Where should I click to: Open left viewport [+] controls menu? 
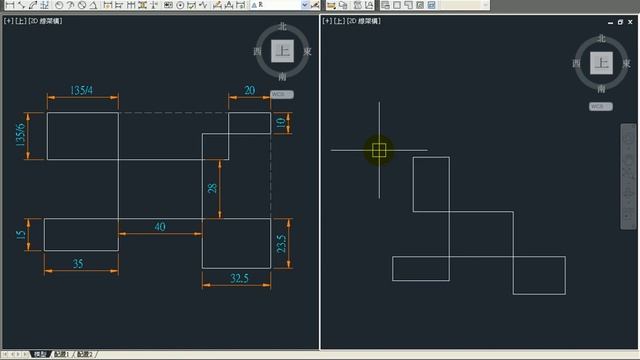pos(9,21)
